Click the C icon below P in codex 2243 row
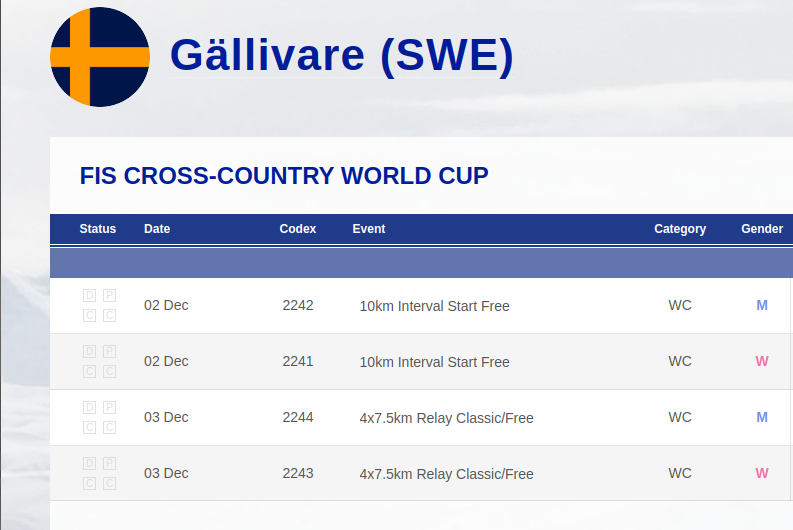Image resolution: width=793 pixels, height=530 pixels. 109,484
